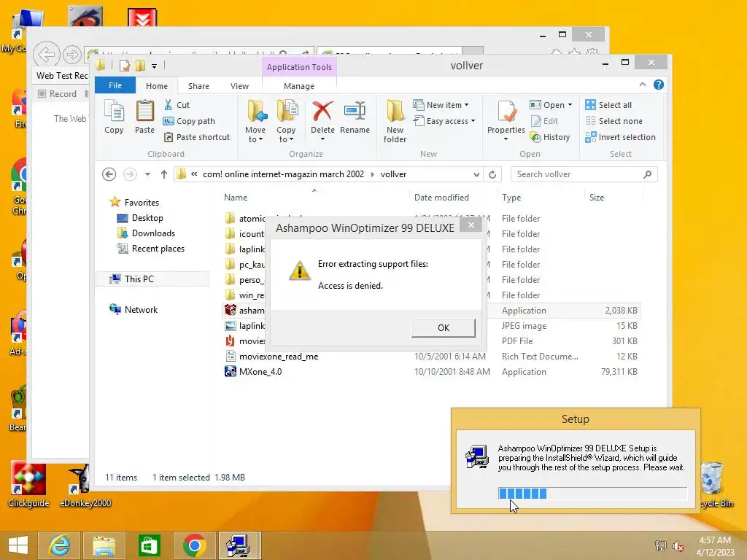
Task: Sort by the Size column header
Action: (x=597, y=197)
